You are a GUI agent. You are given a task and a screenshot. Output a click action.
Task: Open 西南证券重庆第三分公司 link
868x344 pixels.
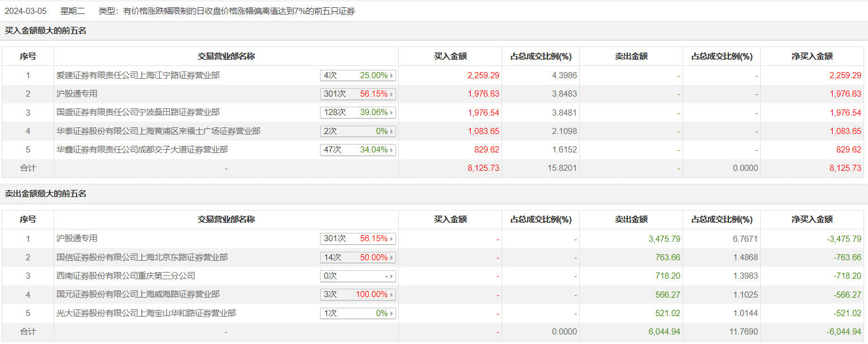pos(126,276)
